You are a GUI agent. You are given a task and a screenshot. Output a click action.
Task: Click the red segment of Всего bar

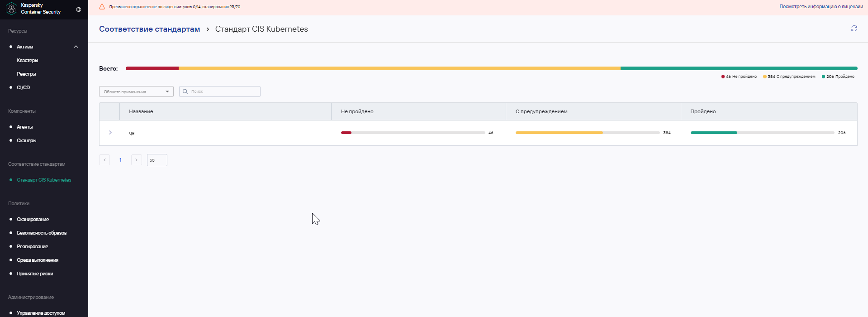click(x=152, y=68)
